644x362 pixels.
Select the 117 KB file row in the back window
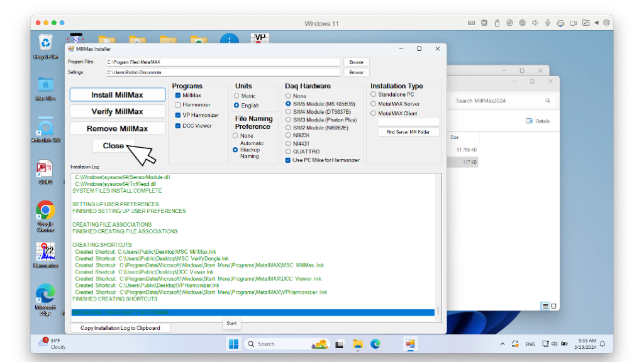pos(463,162)
